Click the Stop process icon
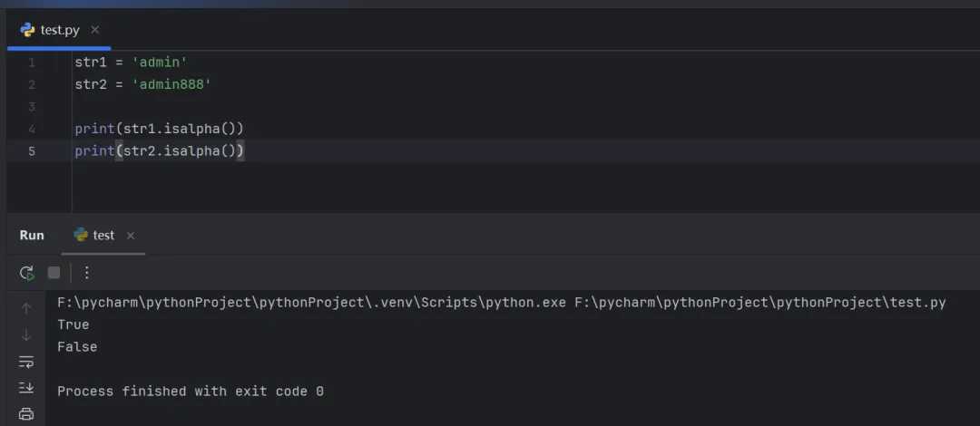This screenshot has height=426, width=980. (54, 273)
